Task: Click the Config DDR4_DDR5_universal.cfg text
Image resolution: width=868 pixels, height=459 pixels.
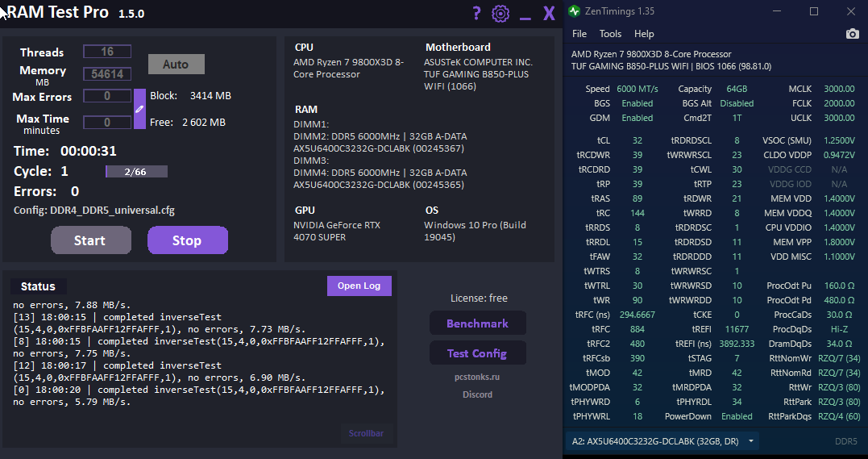Action: 94,210
